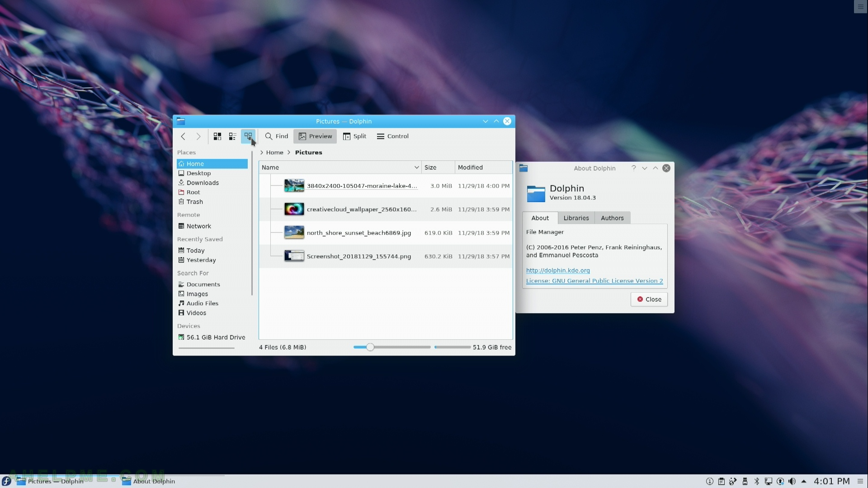Open the GNU General Public License link
Screen dimensions: 868x488
[x=594, y=281]
